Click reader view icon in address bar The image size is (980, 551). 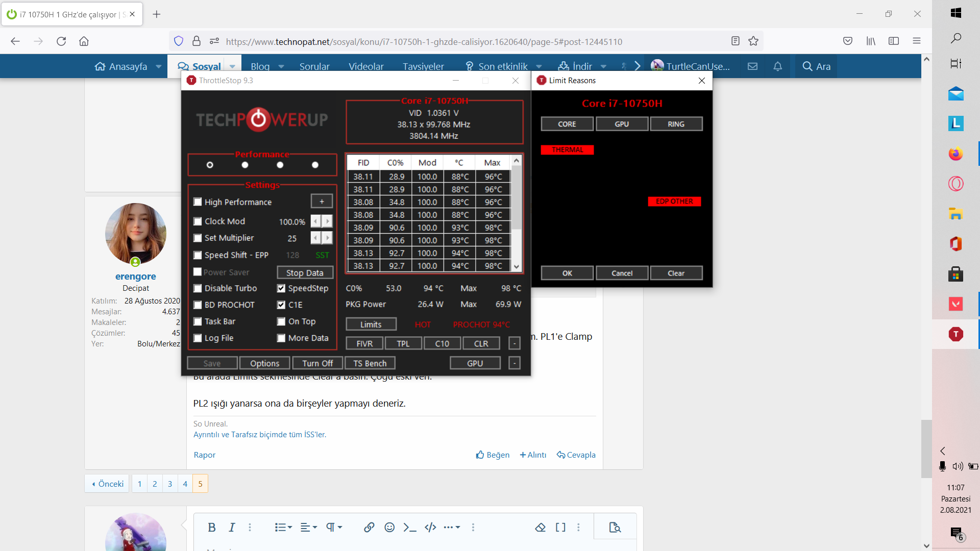point(735,41)
